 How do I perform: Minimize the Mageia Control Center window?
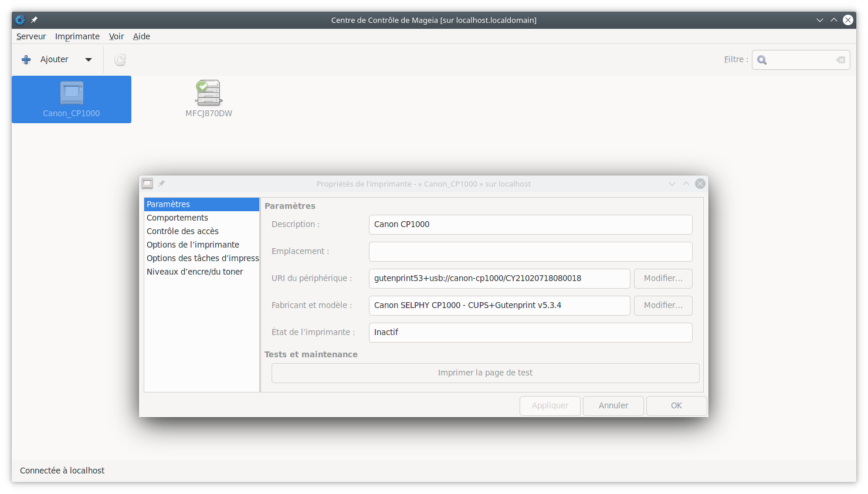(x=820, y=20)
